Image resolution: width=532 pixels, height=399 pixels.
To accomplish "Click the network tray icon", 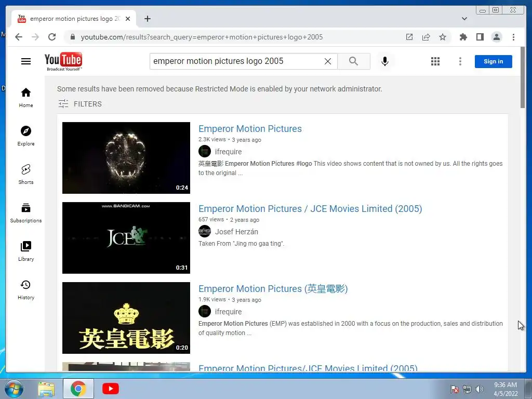I will click(x=467, y=389).
